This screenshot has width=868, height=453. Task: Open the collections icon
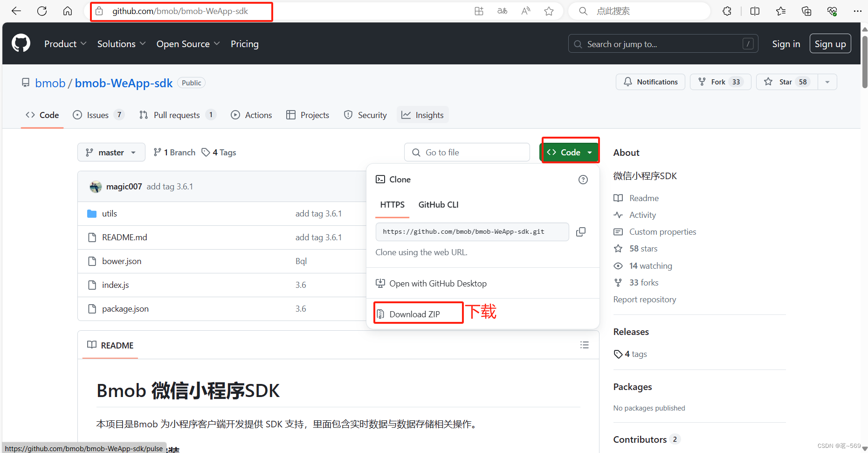tap(806, 11)
